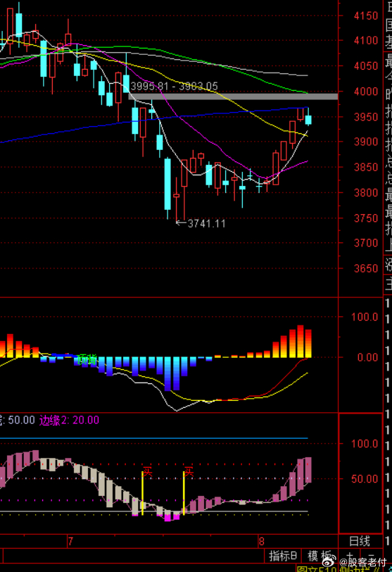Click the plus zoom-in button beside 模板
Viewport: 392px width, 572px height.
[349, 557]
